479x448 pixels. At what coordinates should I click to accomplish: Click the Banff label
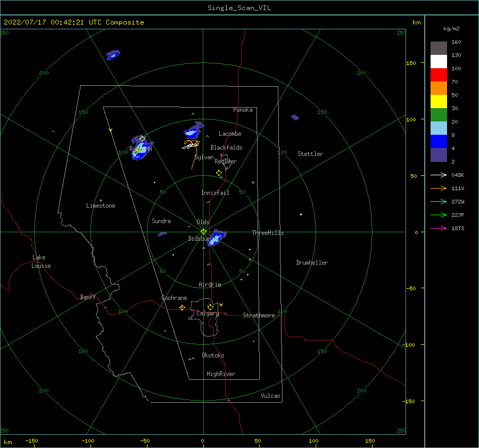click(x=88, y=297)
